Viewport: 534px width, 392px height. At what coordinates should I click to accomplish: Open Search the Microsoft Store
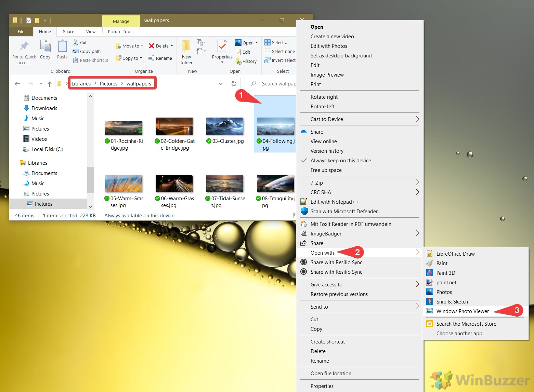click(x=466, y=324)
